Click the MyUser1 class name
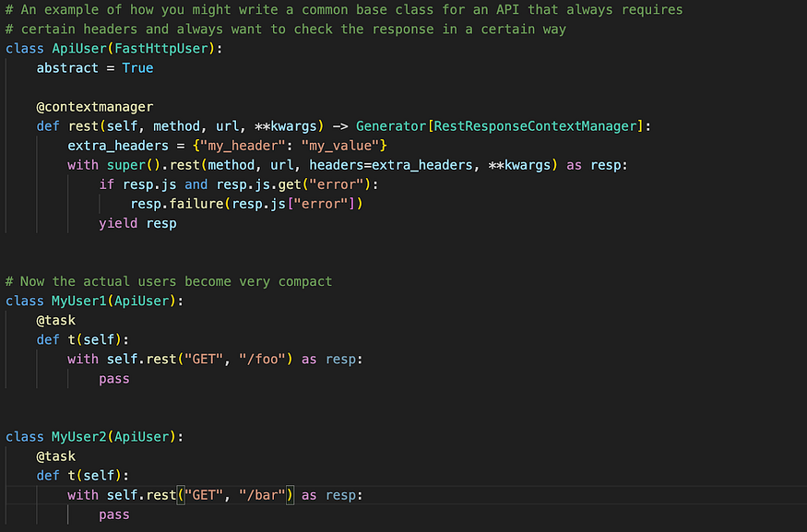The width and height of the screenshot is (807, 532). pos(78,301)
